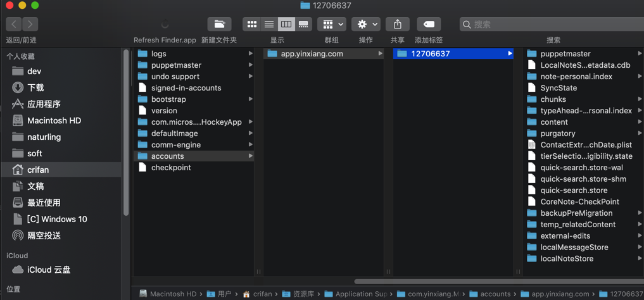Open iCloud 云盘 in the sidebar

pyautogui.click(x=61, y=270)
